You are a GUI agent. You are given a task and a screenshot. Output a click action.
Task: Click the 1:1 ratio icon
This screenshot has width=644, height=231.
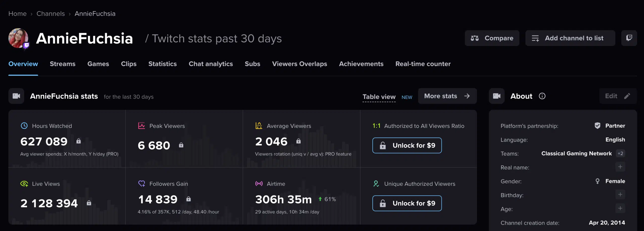pyautogui.click(x=376, y=126)
